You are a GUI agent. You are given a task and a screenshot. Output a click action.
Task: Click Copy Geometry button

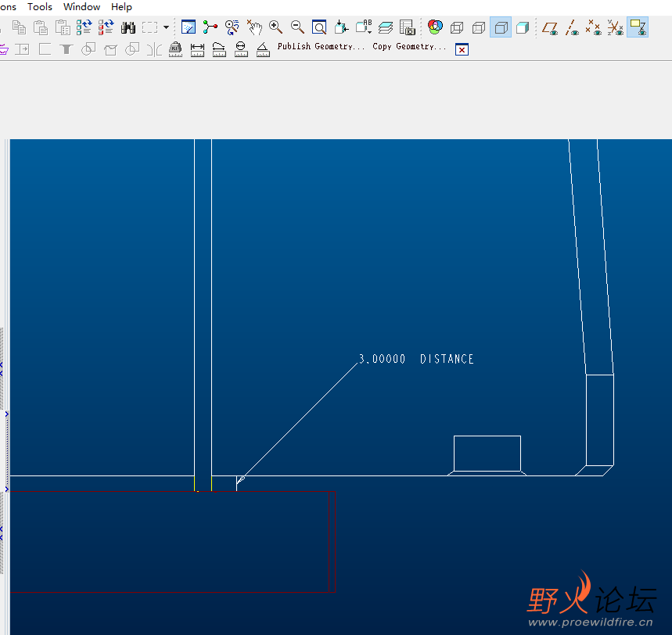(x=409, y=46)
